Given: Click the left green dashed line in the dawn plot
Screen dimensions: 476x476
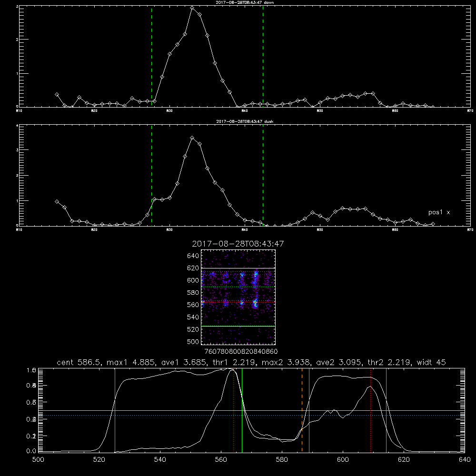Looking at the screenshot, I should point(151,57).
